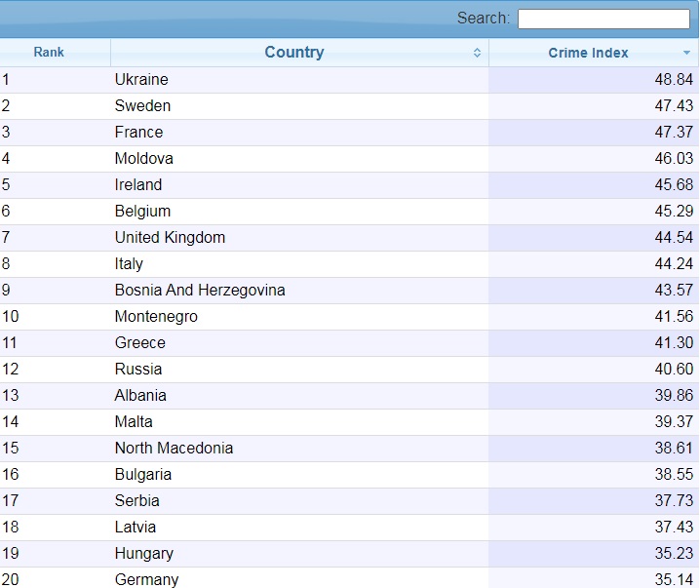Sort table by Rank column header
The width and height of the screenshot is (700, 588).
coord(49,53)
